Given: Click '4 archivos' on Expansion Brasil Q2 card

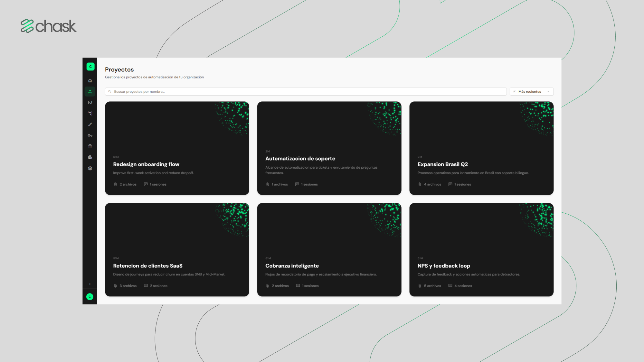Looking at the screenshot, I should click(432, 184).
